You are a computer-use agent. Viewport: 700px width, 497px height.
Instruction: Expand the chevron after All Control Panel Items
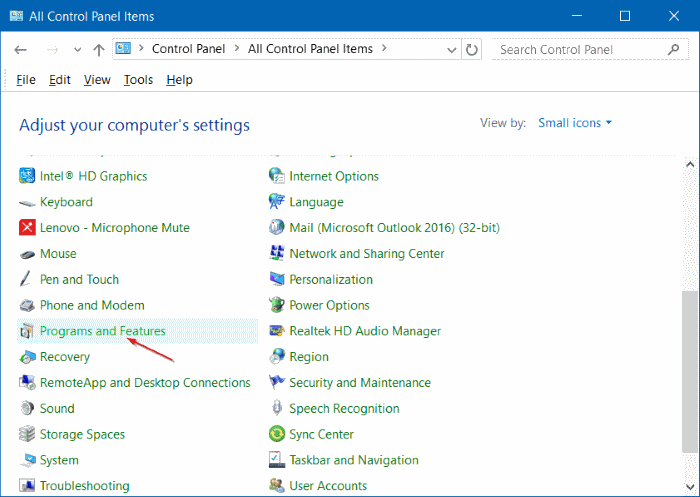384,48
